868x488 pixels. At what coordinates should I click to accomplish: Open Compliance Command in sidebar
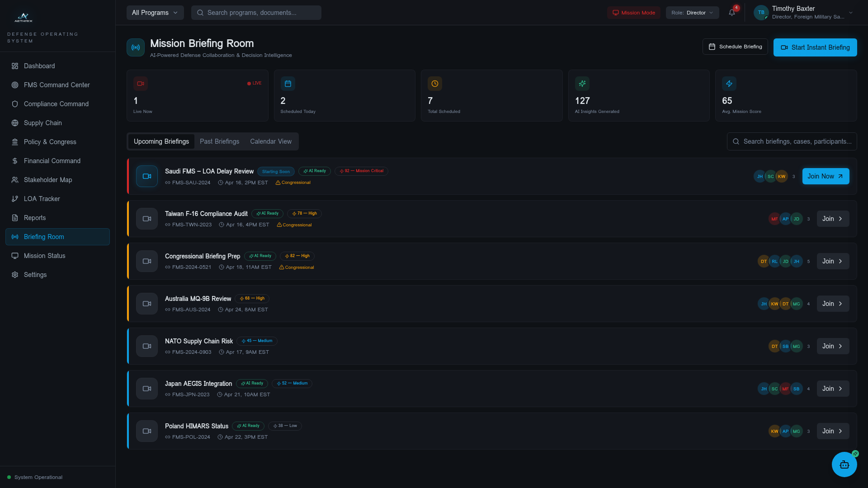57,104
